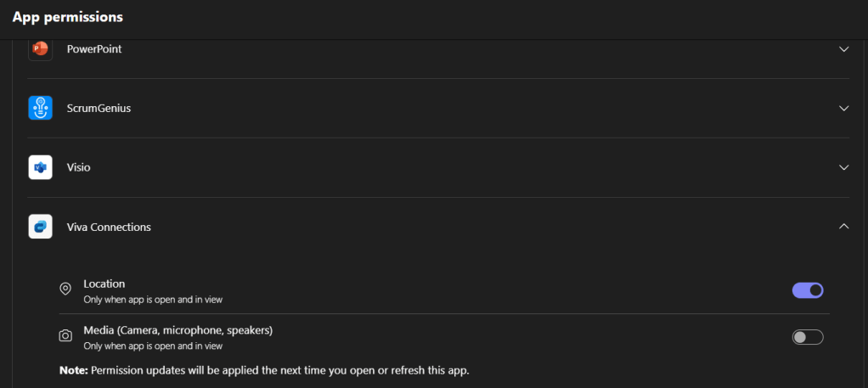
Task: Enable the Media permission toggle
Action: [x=808, y=337]
